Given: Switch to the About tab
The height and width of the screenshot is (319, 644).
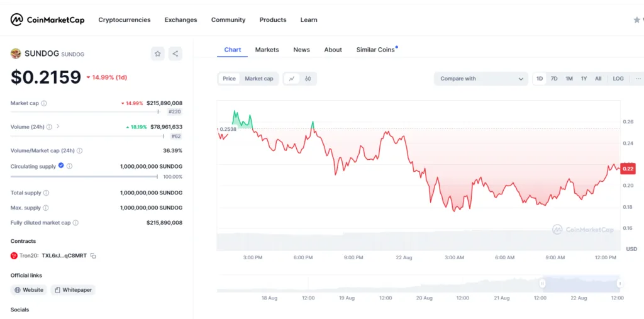Looking at the screenshot, I should click(333, 50).
